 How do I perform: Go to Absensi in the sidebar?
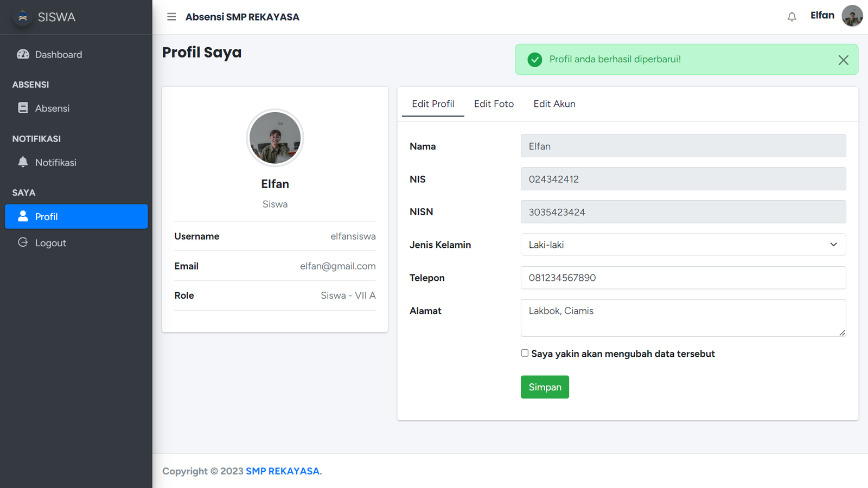(x=52, y=108)
